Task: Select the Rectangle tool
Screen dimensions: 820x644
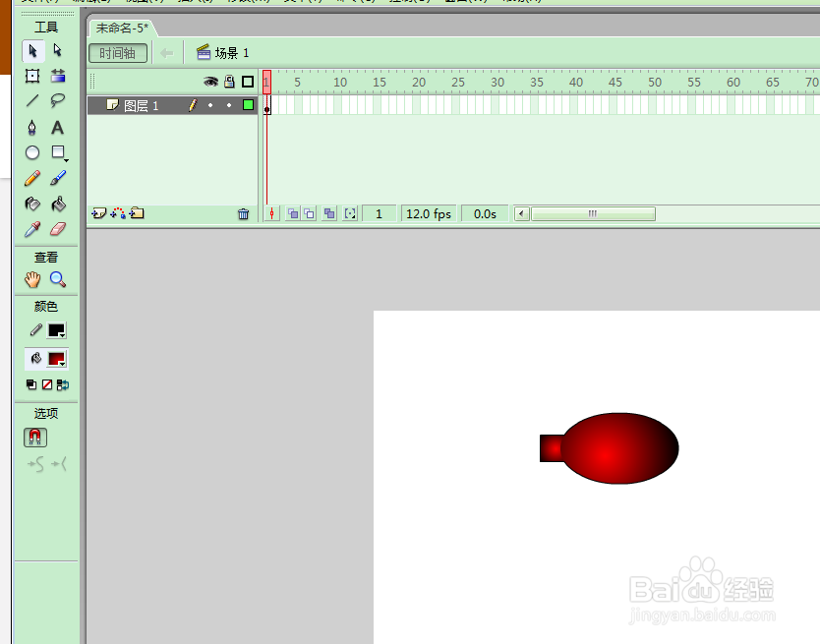Action: [58, 152]
